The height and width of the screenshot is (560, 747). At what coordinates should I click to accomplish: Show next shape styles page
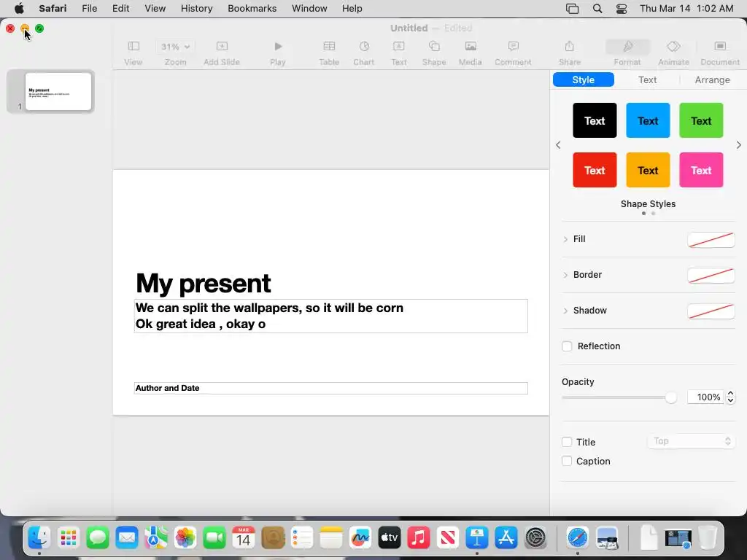[738, 145]
